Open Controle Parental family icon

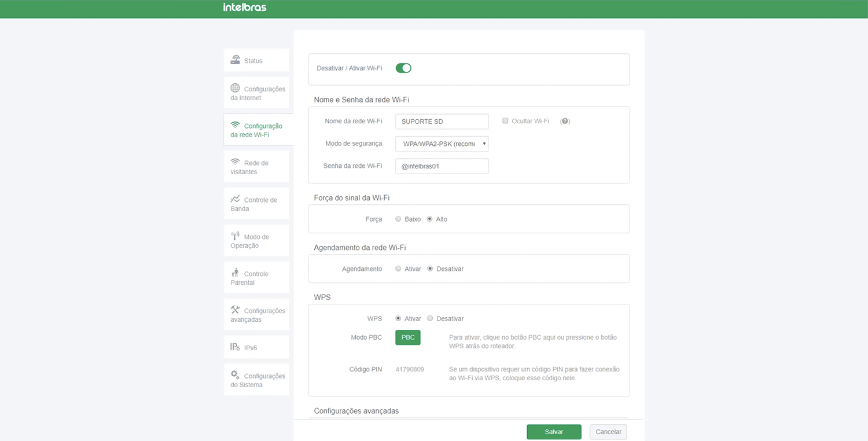pos(235,273)
